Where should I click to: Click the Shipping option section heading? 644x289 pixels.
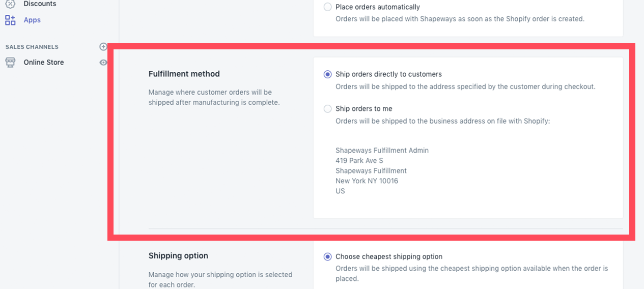click(178, 256)
